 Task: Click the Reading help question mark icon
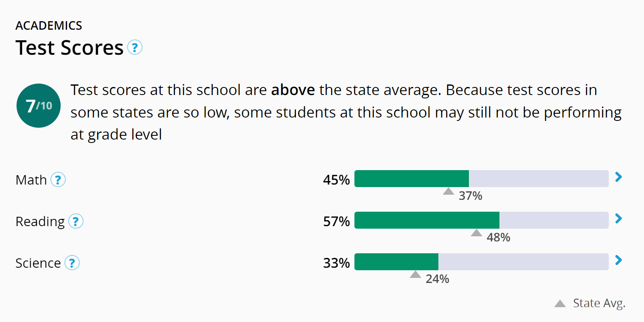click(76, 221)
